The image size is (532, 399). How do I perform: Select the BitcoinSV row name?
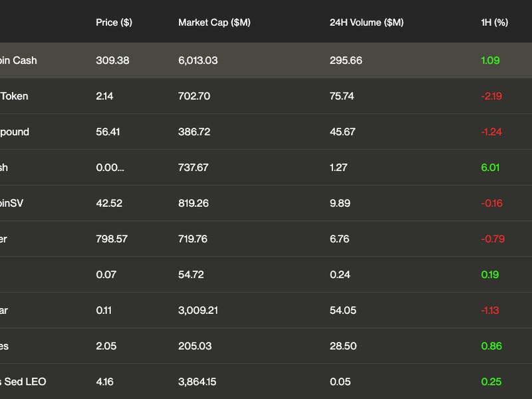(x=11, y=203)
